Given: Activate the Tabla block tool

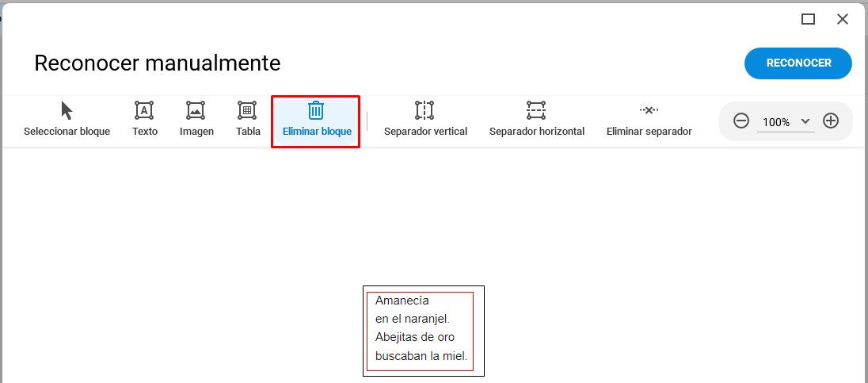Looking at the screenshot, I should click(248, 119).
